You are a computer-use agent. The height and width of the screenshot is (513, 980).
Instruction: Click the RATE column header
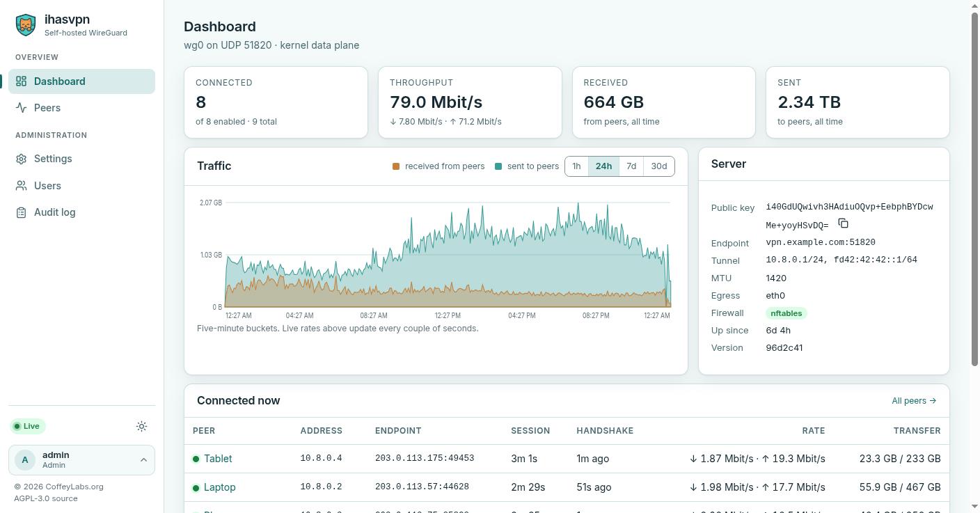[814, 431]
